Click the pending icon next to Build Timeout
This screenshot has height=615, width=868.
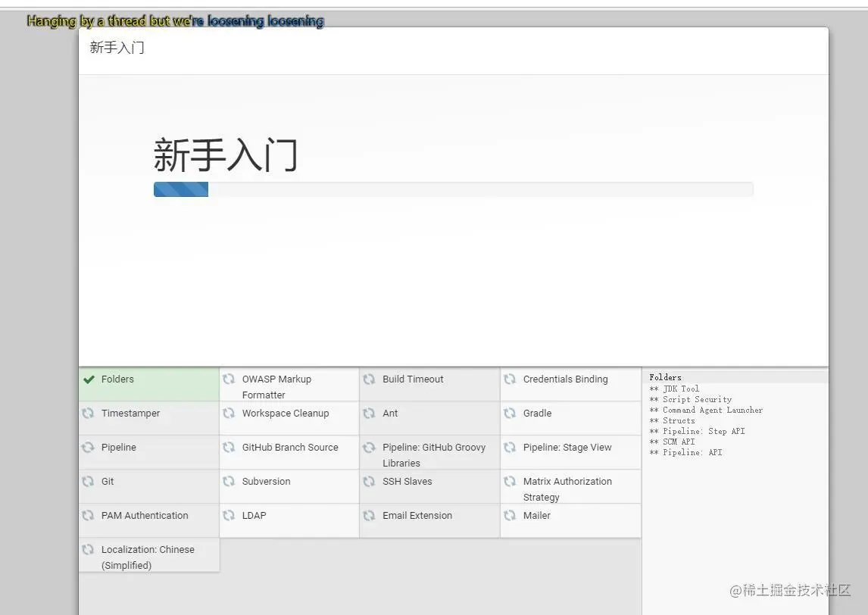369,379
